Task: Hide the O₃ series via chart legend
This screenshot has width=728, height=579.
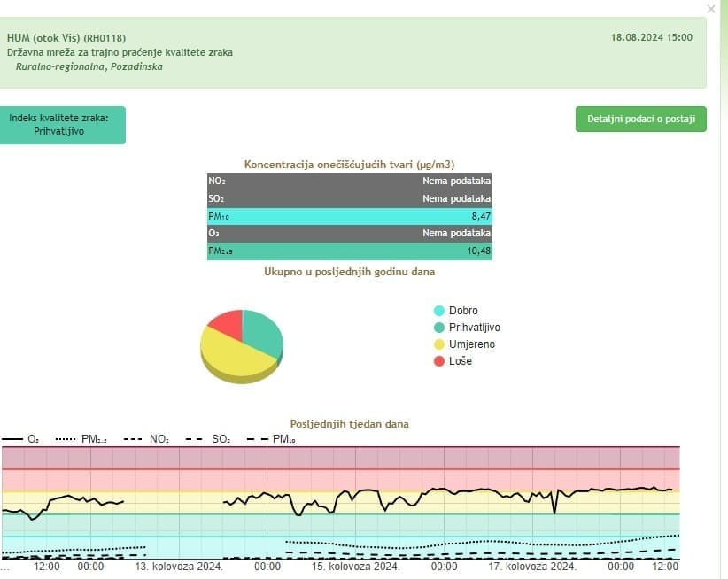Action: [x=21, y=439]
